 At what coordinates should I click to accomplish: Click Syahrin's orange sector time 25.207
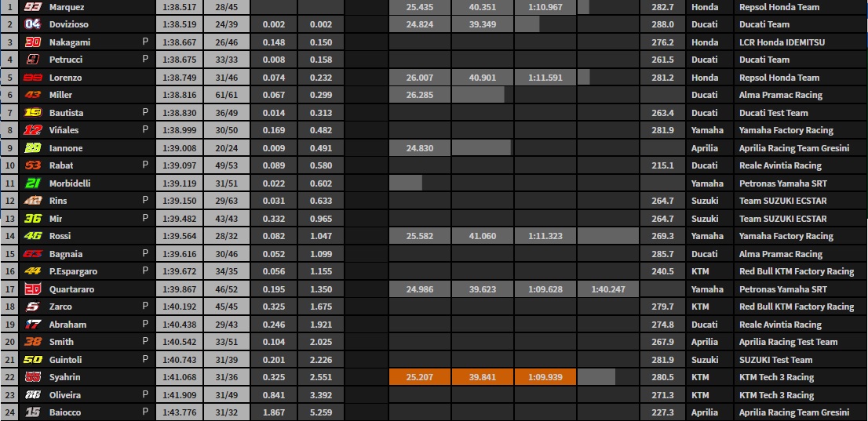(x=420, y=377)
